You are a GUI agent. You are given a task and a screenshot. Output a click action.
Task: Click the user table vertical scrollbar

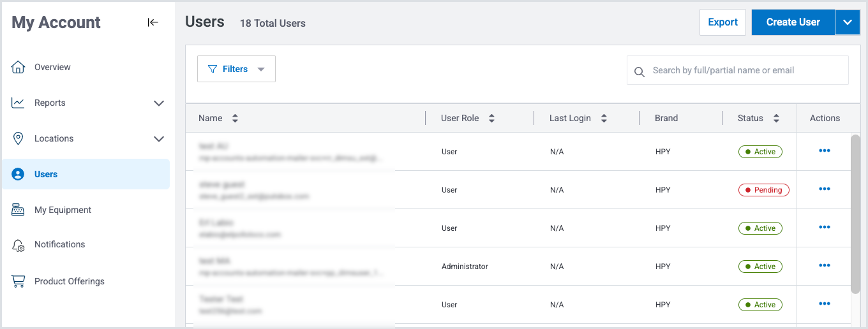[855, 214]
